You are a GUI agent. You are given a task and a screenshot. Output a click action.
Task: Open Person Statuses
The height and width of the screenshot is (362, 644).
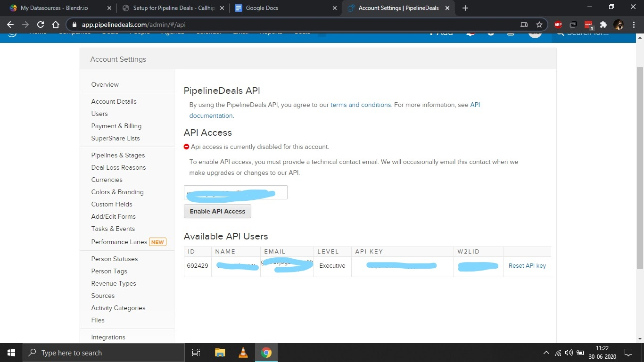pos(115,259)
